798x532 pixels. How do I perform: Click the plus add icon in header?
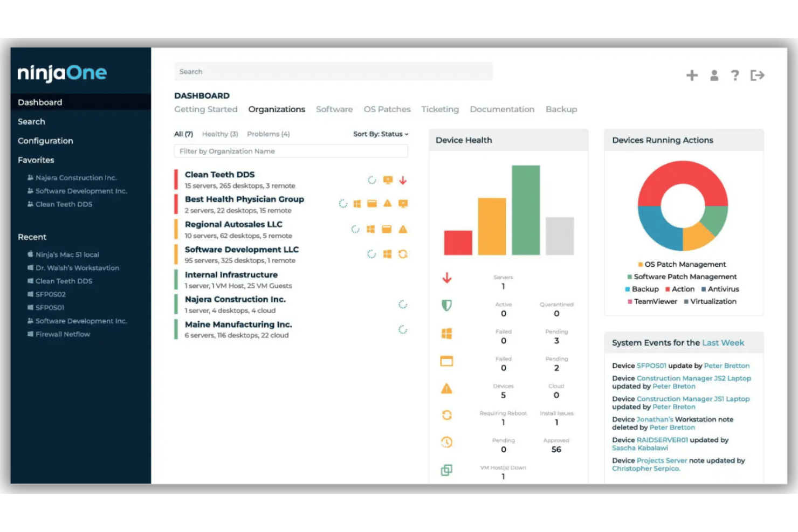(692, 75)
